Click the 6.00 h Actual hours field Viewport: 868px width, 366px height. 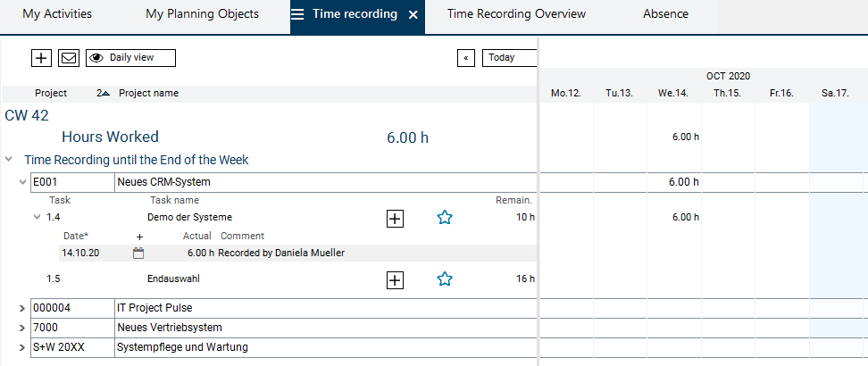200,254
